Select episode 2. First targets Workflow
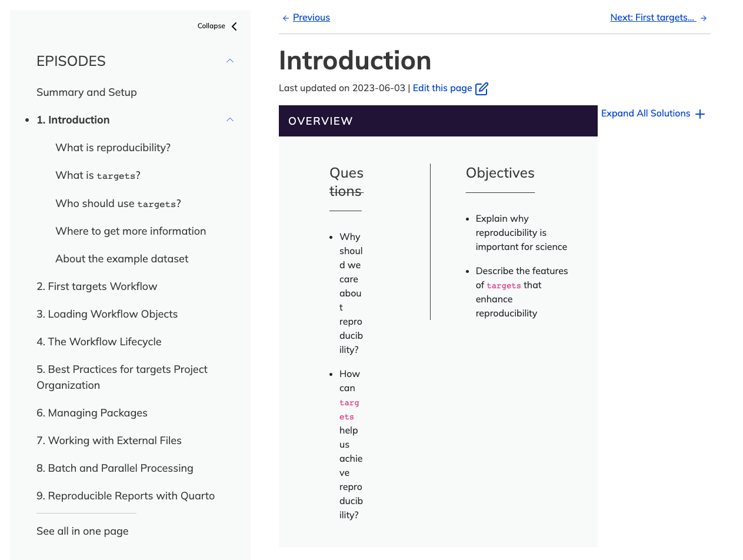Screen dimensions: 743x560 tap(96, 286)
